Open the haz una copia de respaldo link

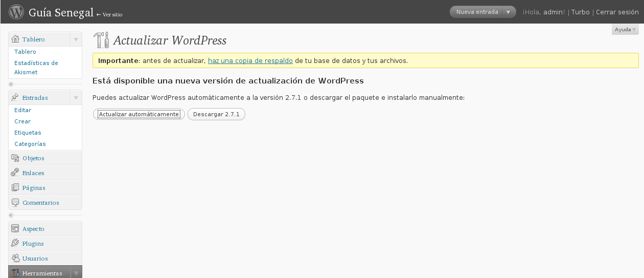click(250, 60)
